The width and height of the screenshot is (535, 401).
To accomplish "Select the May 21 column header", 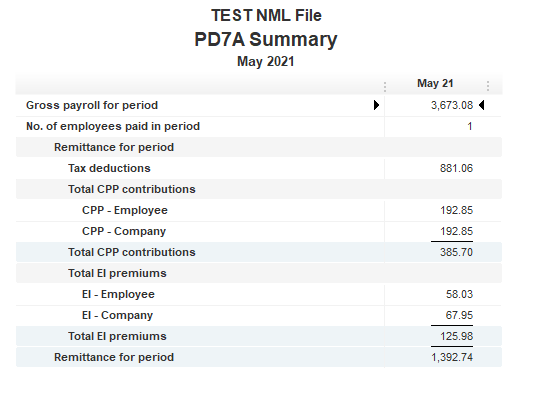I will (x=435, y=83).
